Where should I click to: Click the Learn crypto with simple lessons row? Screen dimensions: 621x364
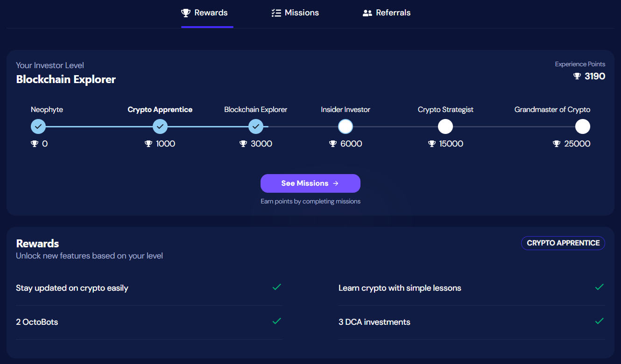pyautogui.click(x=472, y=288)
